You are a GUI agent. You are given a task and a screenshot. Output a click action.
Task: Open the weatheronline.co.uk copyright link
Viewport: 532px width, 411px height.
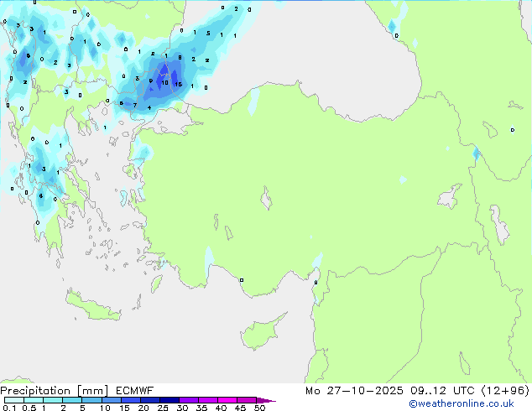pyautogui.click(x=462, y=403)
